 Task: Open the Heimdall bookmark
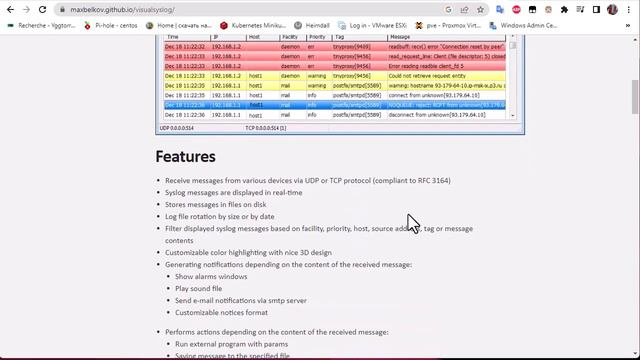pyautogui.click(x=312, y=25)
